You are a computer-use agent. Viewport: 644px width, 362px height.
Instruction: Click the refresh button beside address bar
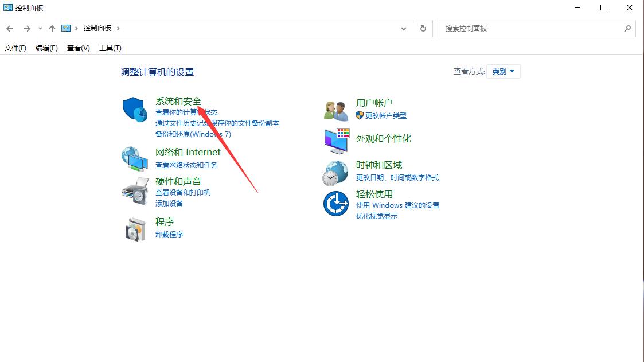423,28
